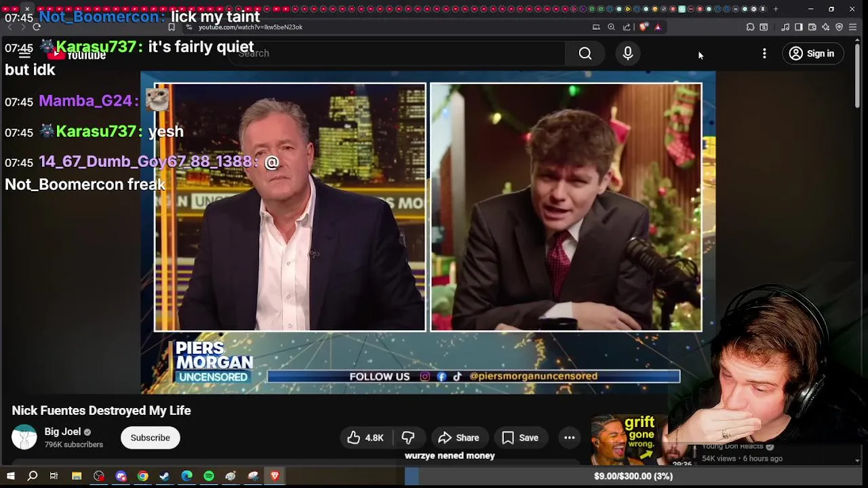Share the video via Share button
Screen dimensions: 868x488
pos(459,438)
